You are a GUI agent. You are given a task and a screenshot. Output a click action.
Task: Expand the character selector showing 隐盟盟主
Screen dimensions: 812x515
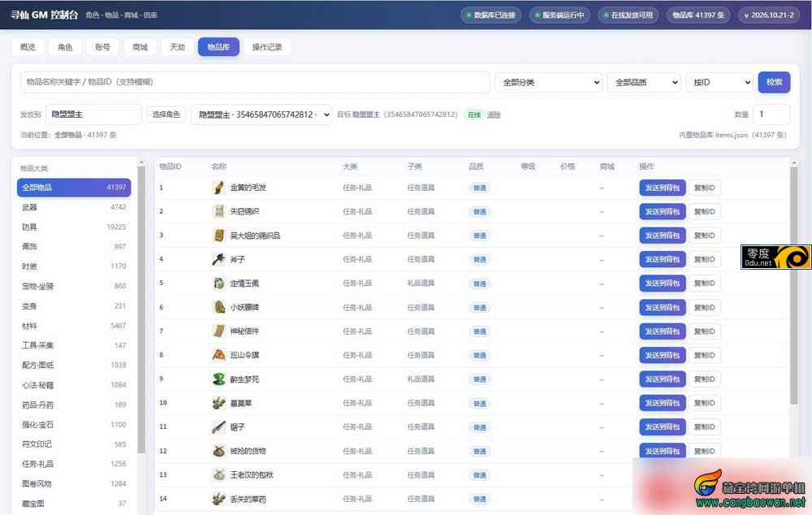(x=261, y=115)
